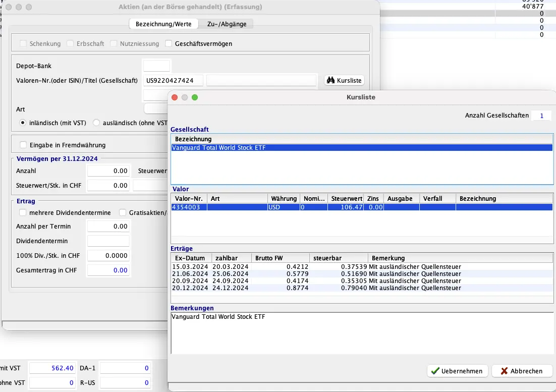Select the Valor row 4354003
556x392 pixels.
pos(361,207)
